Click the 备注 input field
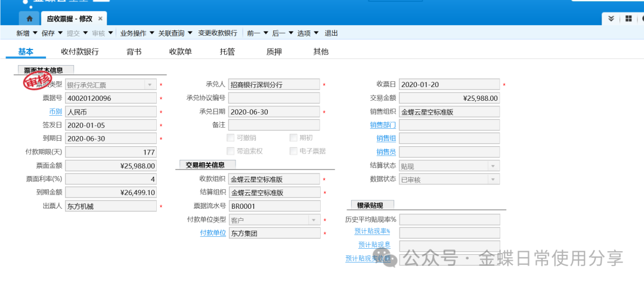The height and width of the screenshot is (284, 644). tap(274, 125)
